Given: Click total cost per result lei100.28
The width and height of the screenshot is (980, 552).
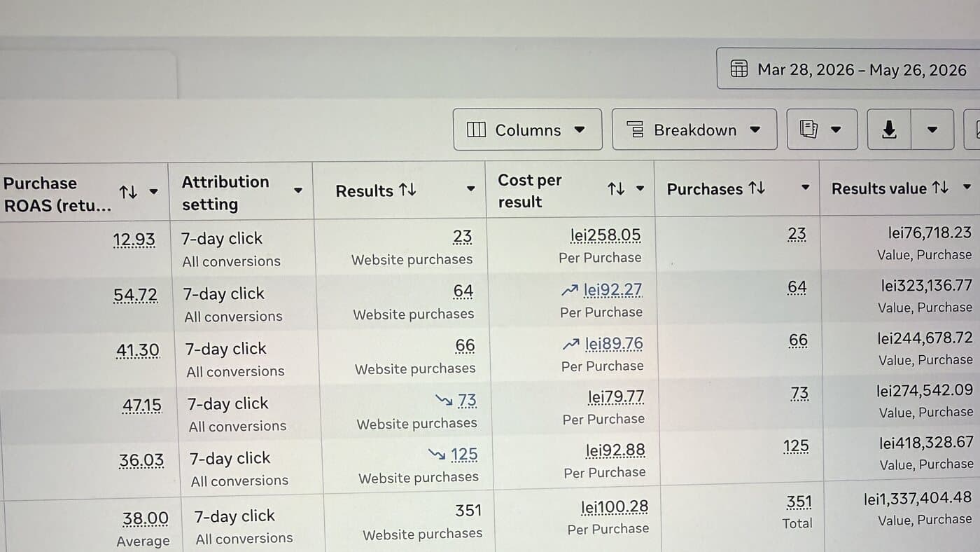Looking at the screenshot, I should point(614,506).
